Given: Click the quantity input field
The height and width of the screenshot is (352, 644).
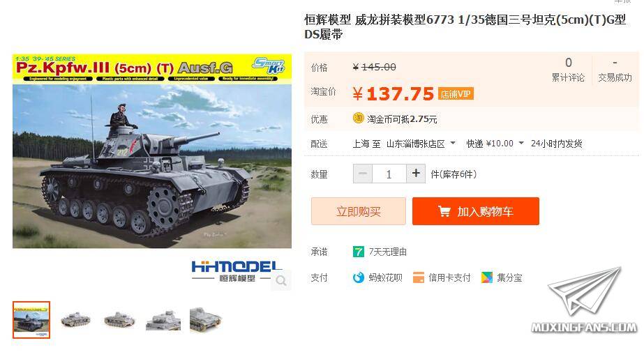Looking at the screenshot, I should tap(389, 174).
